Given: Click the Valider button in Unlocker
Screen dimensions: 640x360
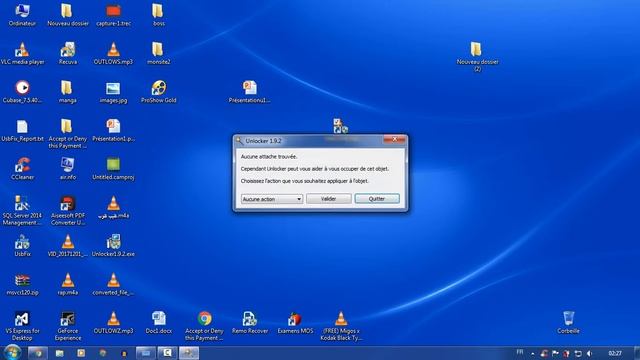Looking at the screenshot, I should coord(329,199).
